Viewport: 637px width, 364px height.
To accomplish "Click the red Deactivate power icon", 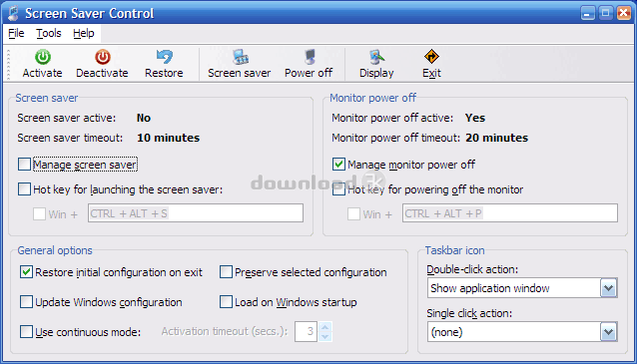I will [x=103, y=57].
